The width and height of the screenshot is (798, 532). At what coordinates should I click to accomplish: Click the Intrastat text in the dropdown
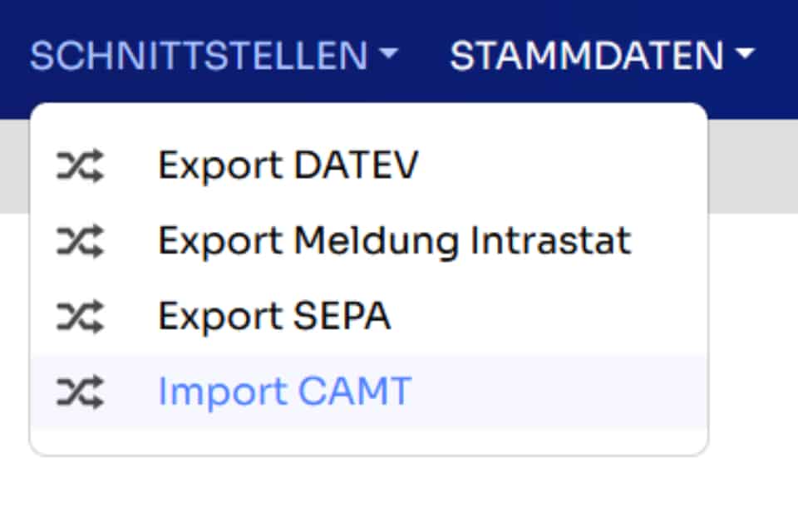coord(550,240)
